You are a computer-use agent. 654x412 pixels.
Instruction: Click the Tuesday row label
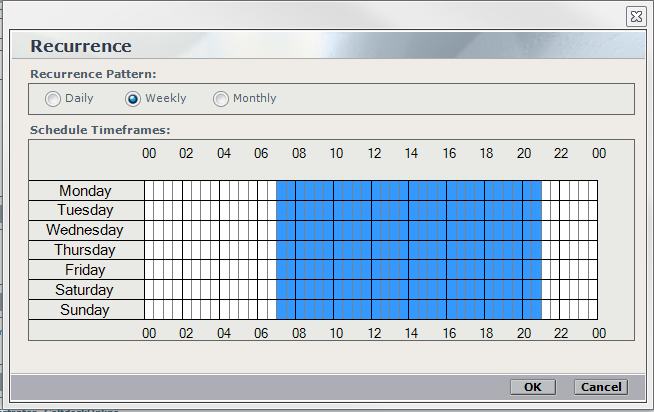click(86, 211)
